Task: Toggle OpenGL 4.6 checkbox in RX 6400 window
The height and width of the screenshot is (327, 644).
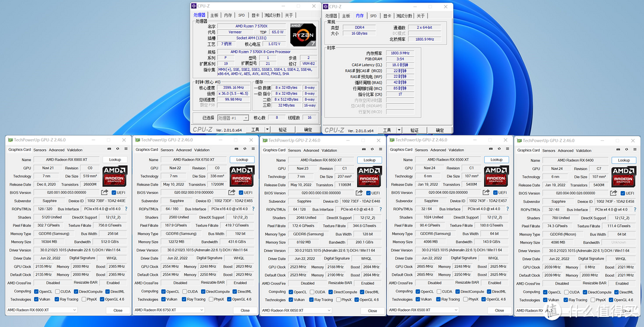Action: tap(611, 300)
